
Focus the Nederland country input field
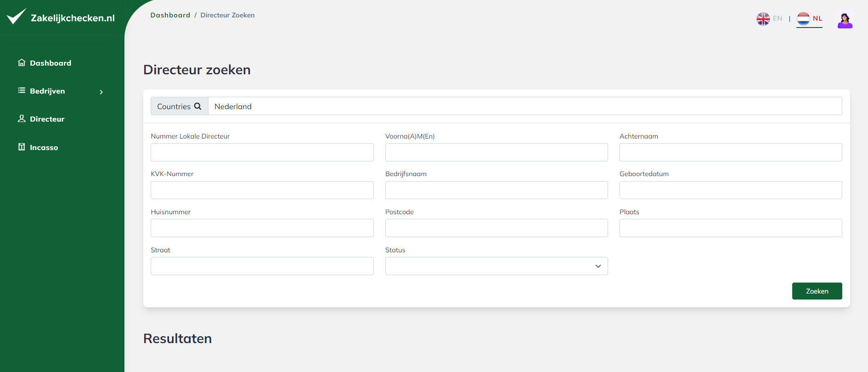coord(525,106)
